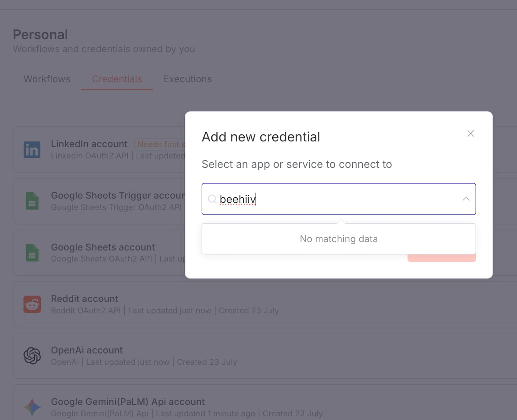This screenshot has height=420, width=517.
Task: Click the Reddit logo icon
Action: 32,304
